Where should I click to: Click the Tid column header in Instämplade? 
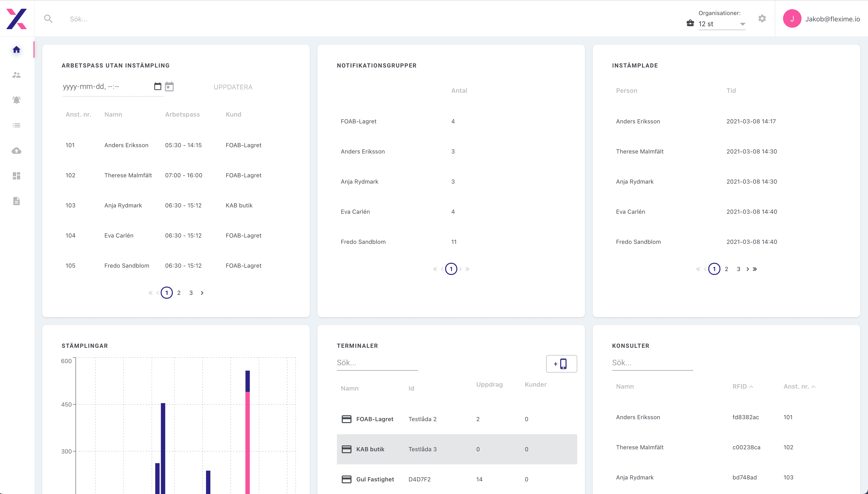[x=731, y=91]
